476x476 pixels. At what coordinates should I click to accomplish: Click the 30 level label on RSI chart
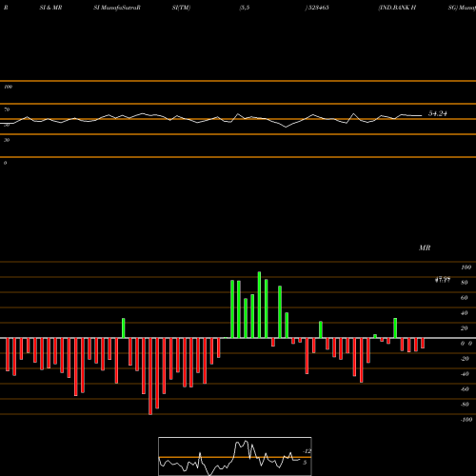click(x=7, y=140)
